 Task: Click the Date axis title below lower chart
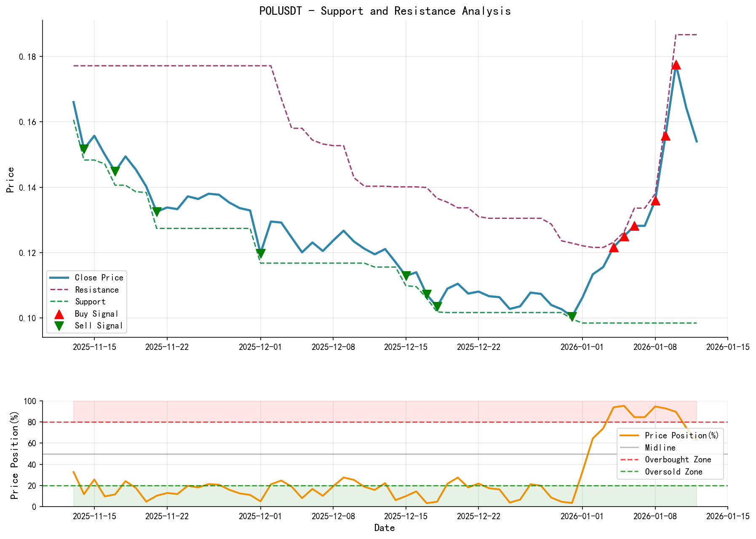pyautogui.click(x=385, y=528)
